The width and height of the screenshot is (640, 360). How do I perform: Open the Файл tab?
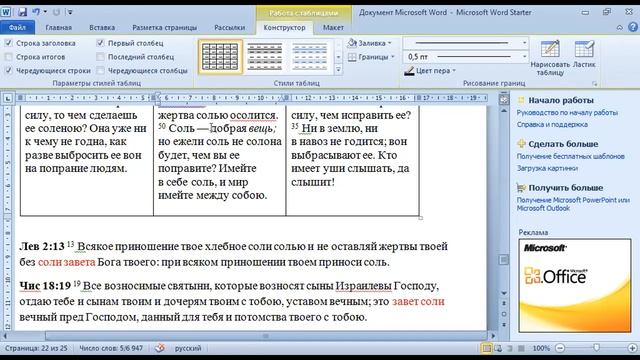[x=17, y=28]
